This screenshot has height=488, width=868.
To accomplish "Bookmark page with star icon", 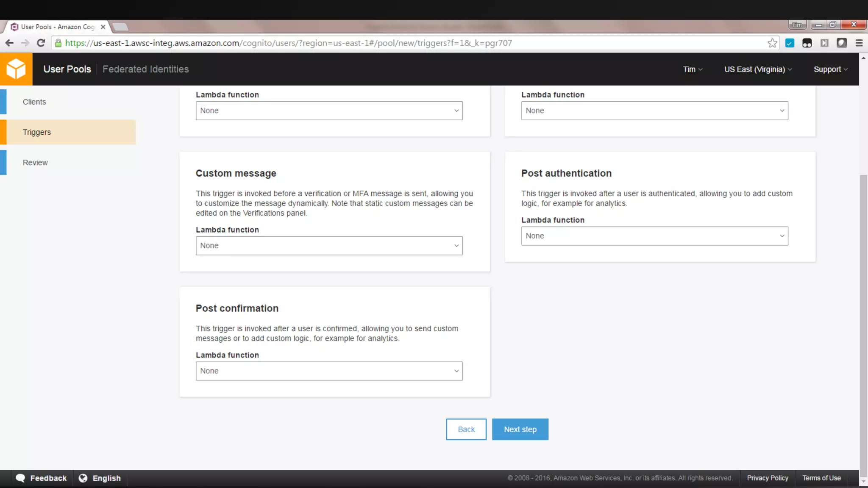I will coord(772,43).
